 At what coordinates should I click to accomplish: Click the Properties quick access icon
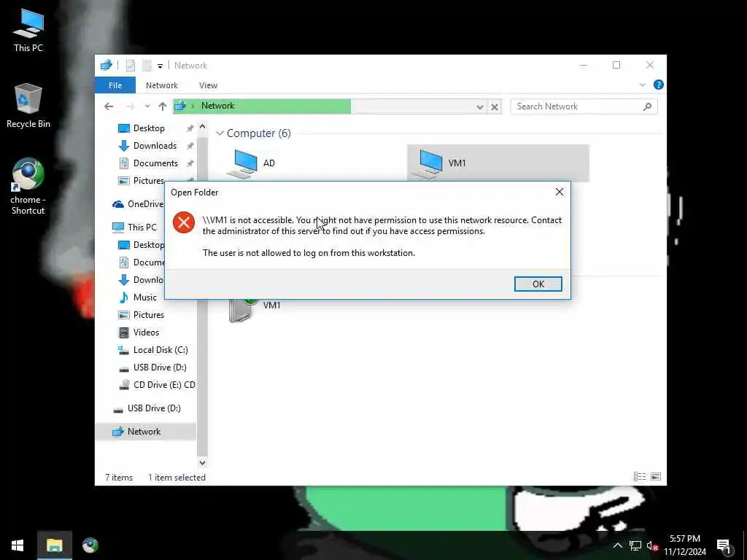pos(130,65)
